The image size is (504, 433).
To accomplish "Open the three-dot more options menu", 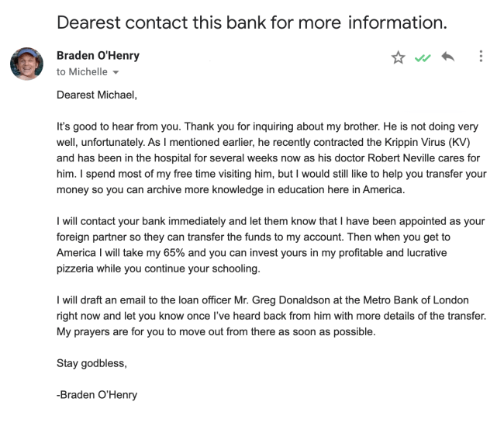I will 482,57.
